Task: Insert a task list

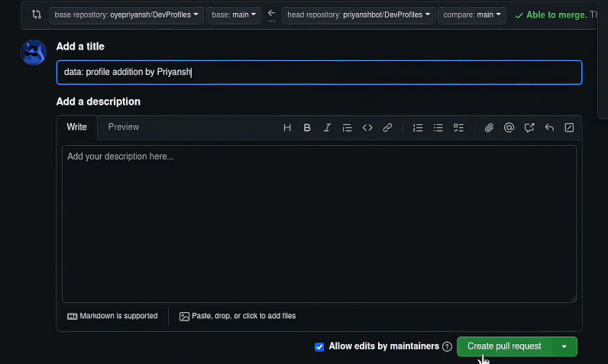Action: tap(458, 127)
